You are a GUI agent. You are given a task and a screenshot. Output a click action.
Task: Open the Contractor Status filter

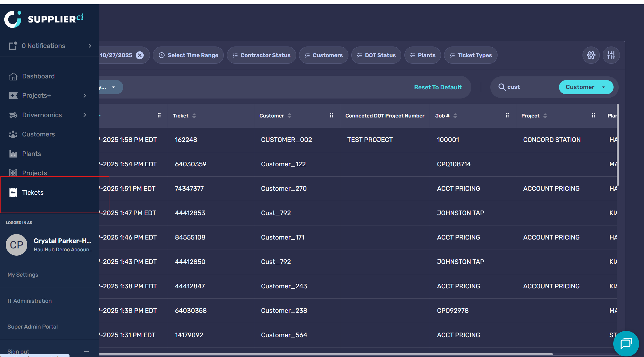tap(261, 55)
